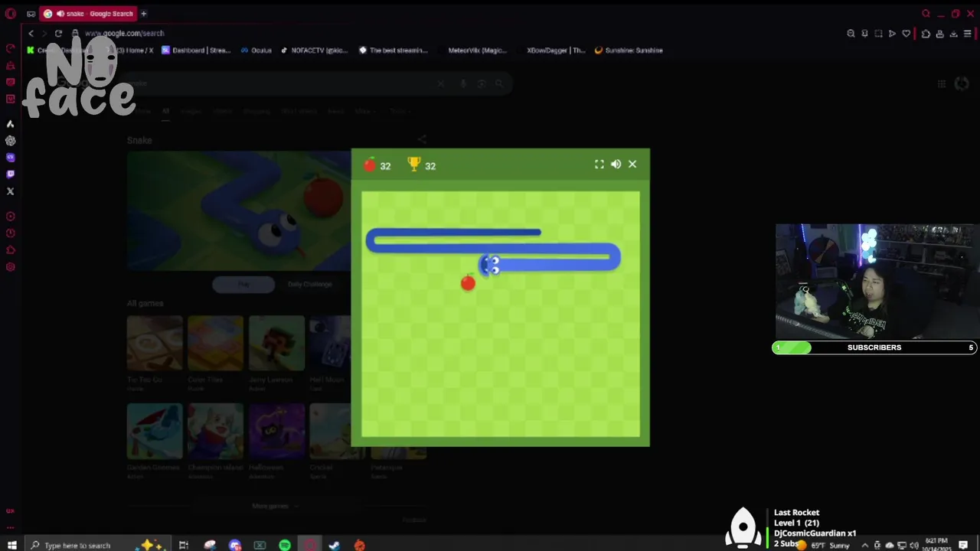Open the Oculus bookmark

click(x=256, y=51)
